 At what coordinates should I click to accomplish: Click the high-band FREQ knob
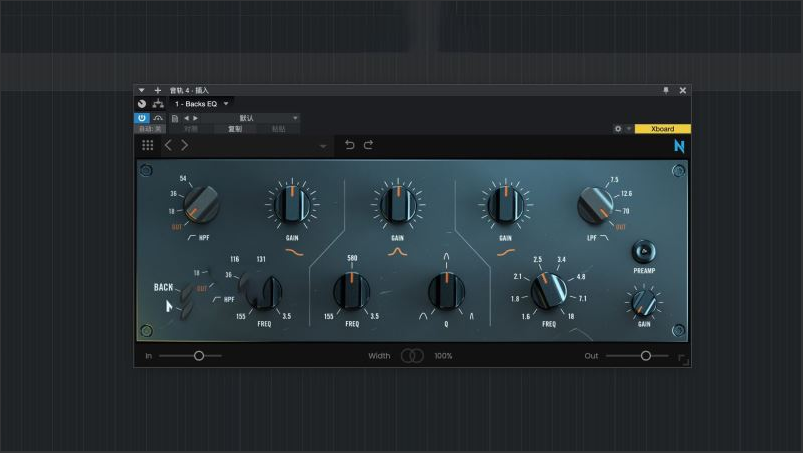pos(548,291)
